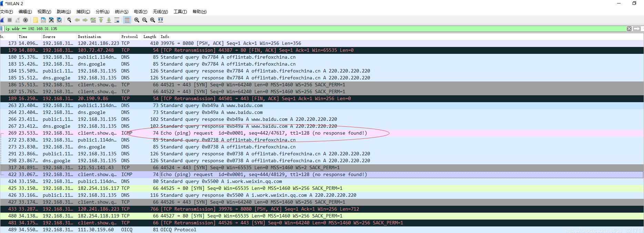The image size is (644, 233).
Task: Jump to the first packet
Action: (101, 20)
